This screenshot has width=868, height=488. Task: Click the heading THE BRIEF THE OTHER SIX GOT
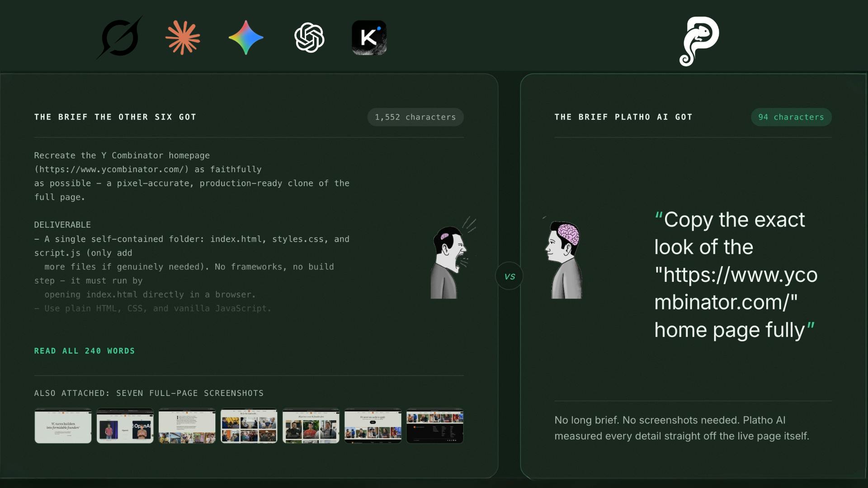tap(115, 117)
